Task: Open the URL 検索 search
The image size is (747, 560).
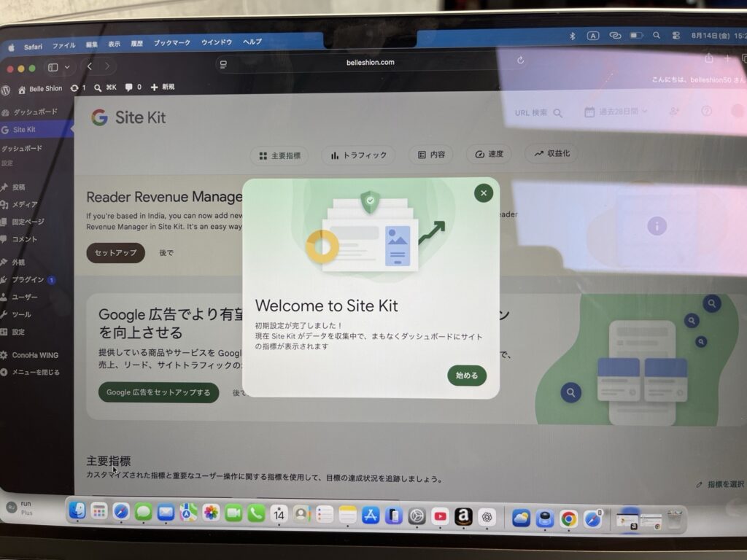Action: point(538,113)
